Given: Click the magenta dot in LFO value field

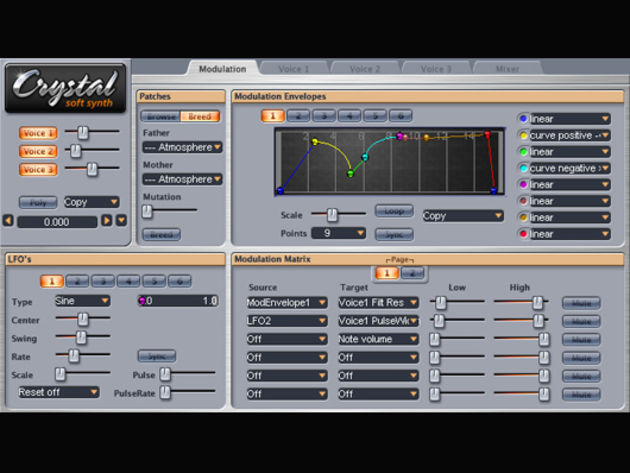Looking at the screenshot, I should coord(142,301).
